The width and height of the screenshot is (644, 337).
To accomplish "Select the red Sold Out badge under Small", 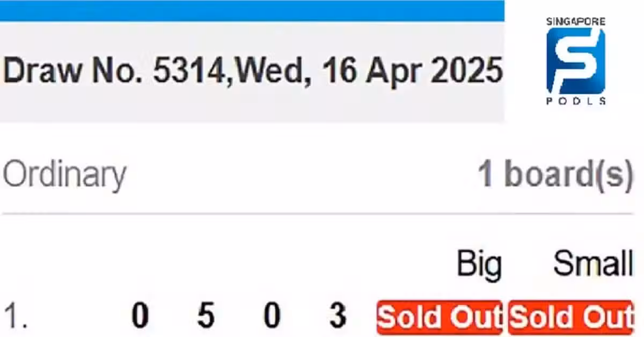I will point(570,317).
